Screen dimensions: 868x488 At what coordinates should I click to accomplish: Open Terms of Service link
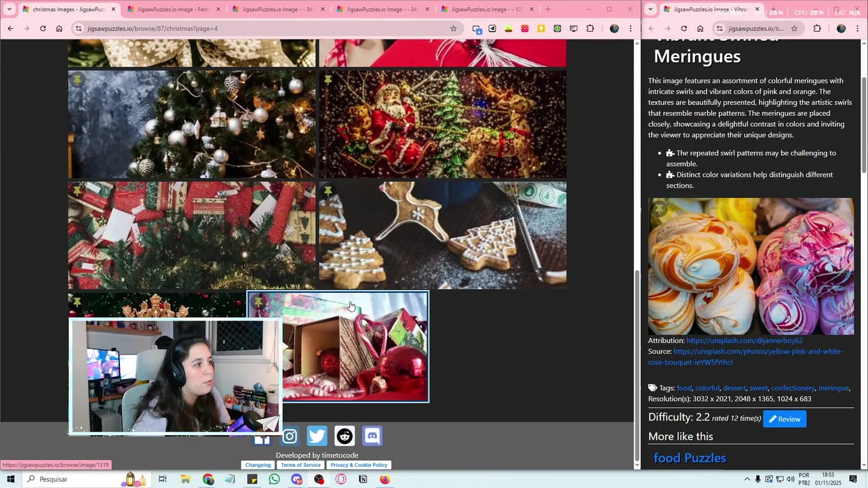point(300,465)
